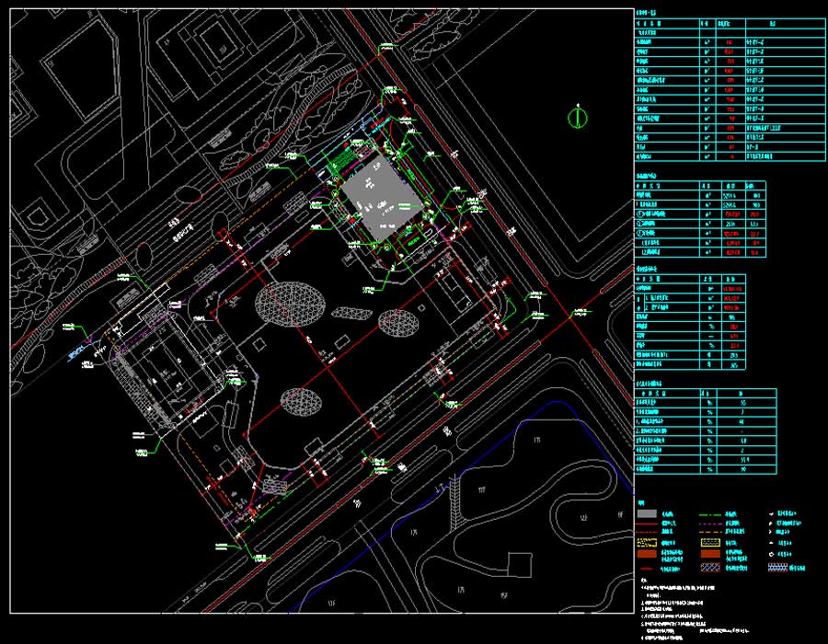828x644 pixels.
Task: Click the blue diagonal-hatched legend swatch
Action: (711, 568)
